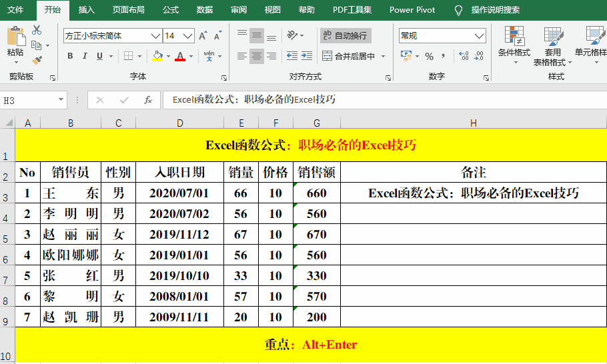Set middle vertical alignment

(257, 35)
